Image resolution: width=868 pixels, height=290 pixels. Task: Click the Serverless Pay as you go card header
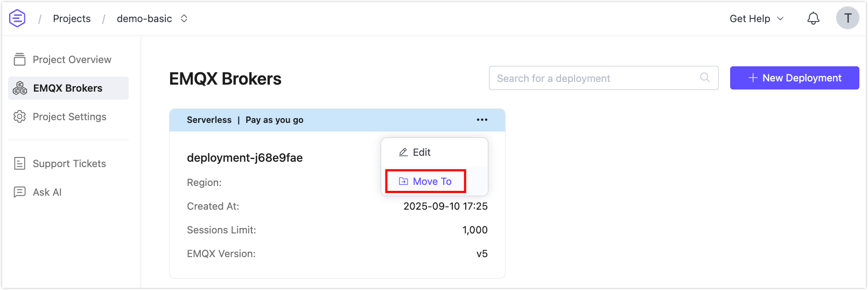point(323,120)
